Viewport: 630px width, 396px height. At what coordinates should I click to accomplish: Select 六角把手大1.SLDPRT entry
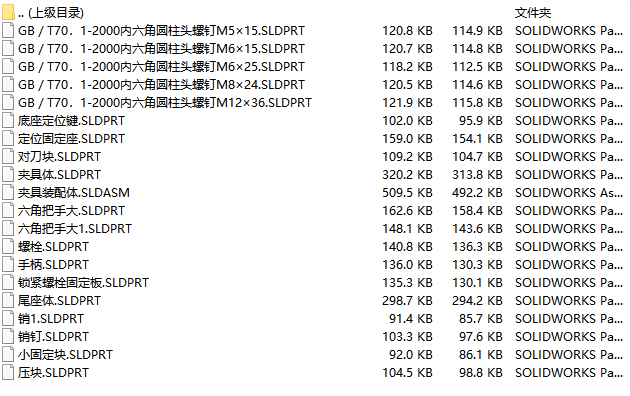click(75, 229)
